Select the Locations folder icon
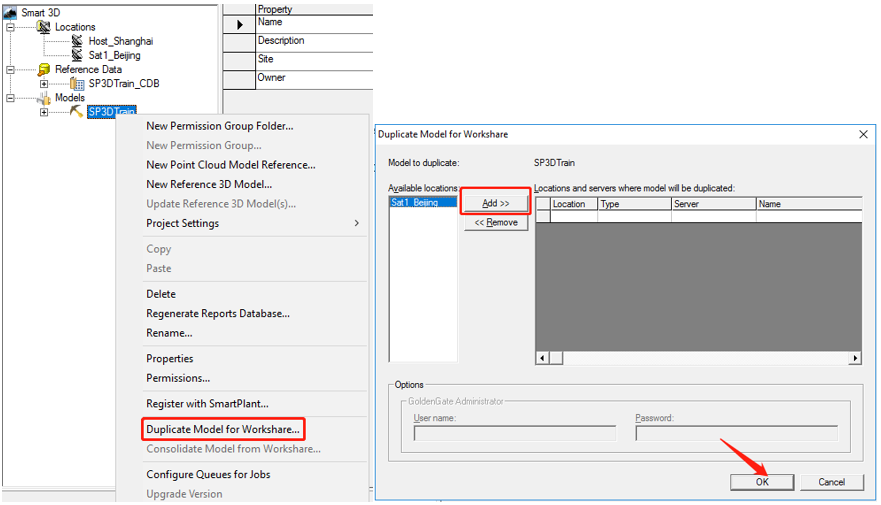The height and width of the screenshot is (505, 881). coord(43,27)
